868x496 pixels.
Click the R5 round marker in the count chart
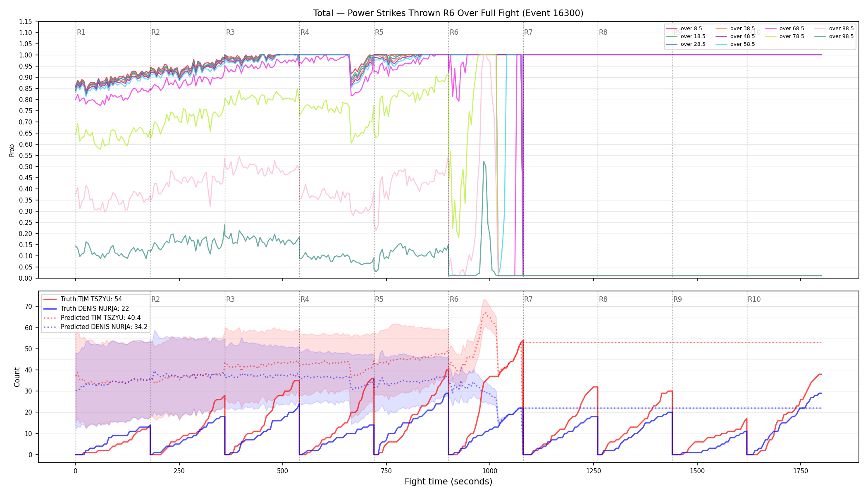[379, 299]
